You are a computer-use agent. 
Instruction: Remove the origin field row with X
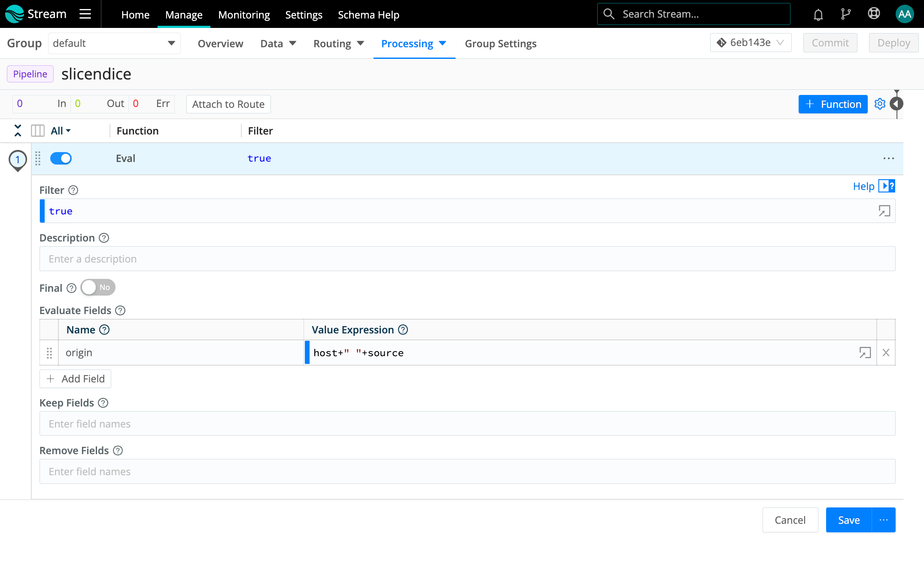886,352
